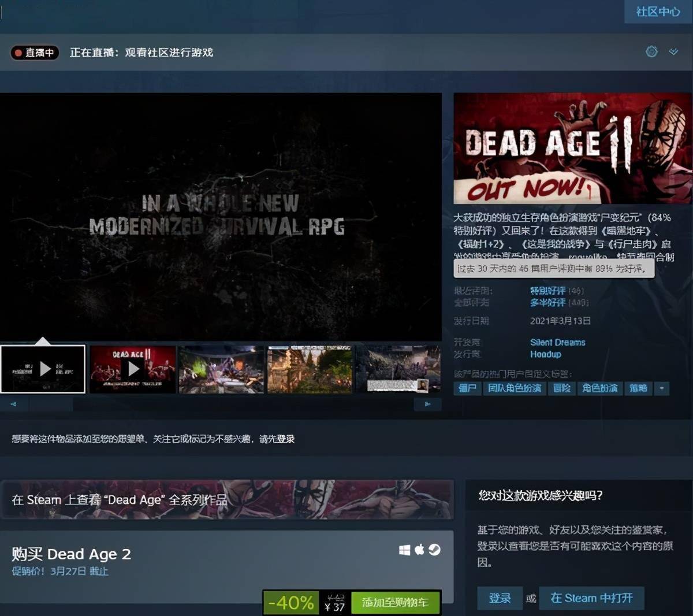The height and width of the screenshot is (616, 693).
Task: Click 添加至购物车 add to cart button
Action: click(395, 603)
